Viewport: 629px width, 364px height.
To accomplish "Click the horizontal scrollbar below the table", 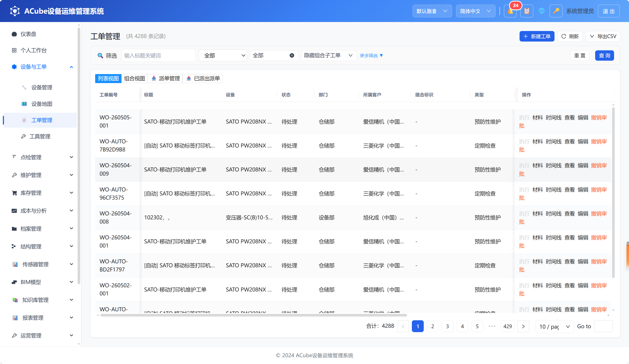I will (254, 315).
